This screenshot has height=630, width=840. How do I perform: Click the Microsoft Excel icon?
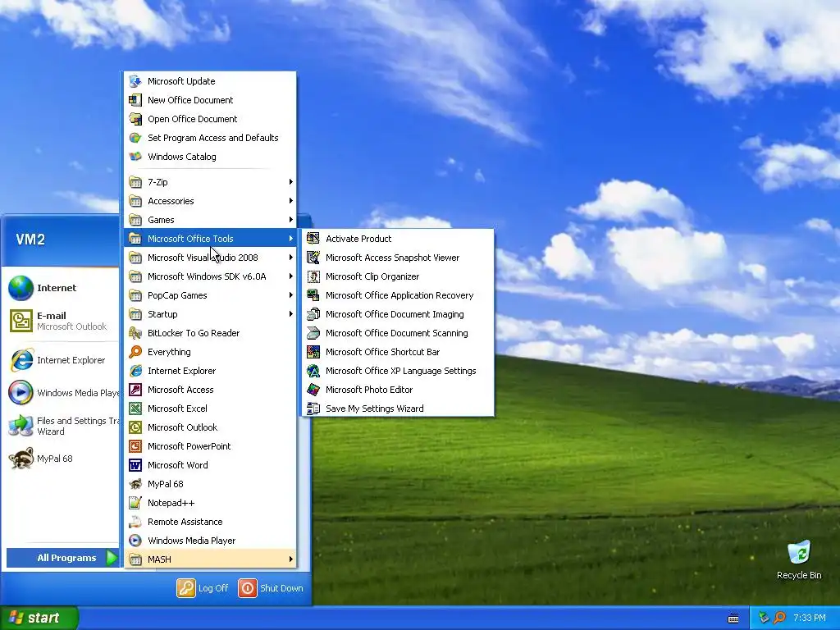[135, 409]
